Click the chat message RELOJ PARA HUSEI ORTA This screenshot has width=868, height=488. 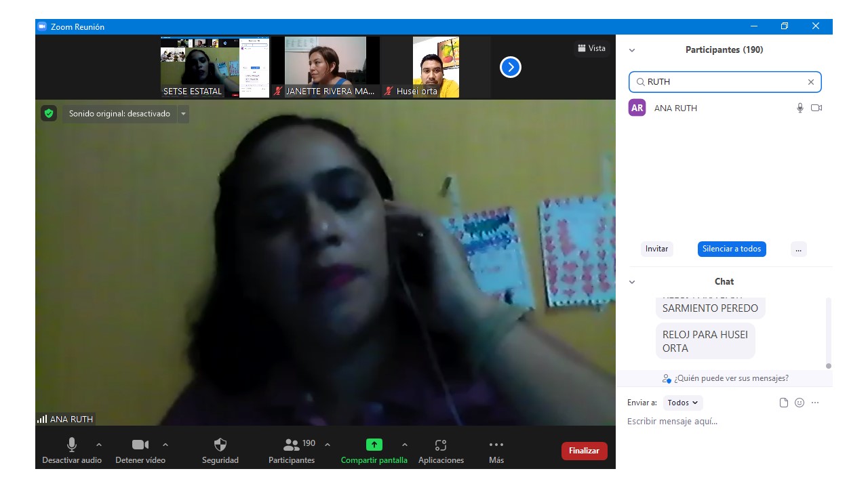click(705, 341)
